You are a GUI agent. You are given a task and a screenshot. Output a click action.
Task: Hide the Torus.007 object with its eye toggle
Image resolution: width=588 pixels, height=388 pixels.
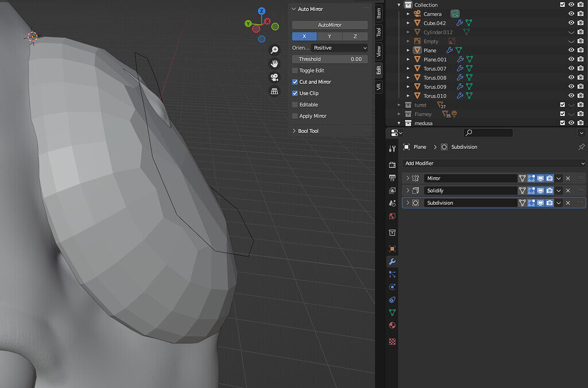click(x=571, y=68)
